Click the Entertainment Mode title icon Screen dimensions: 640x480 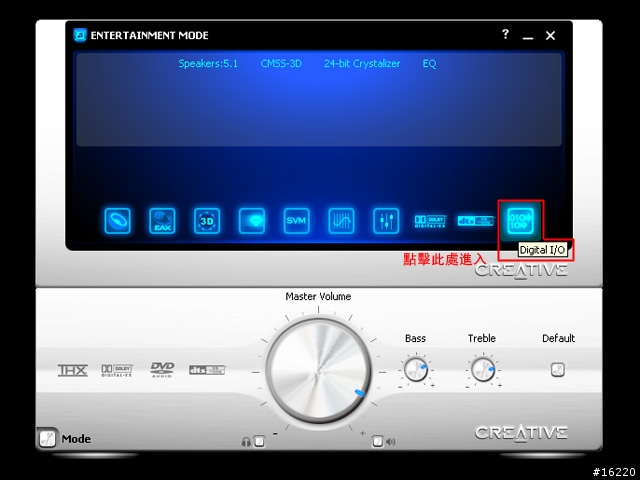80,35
